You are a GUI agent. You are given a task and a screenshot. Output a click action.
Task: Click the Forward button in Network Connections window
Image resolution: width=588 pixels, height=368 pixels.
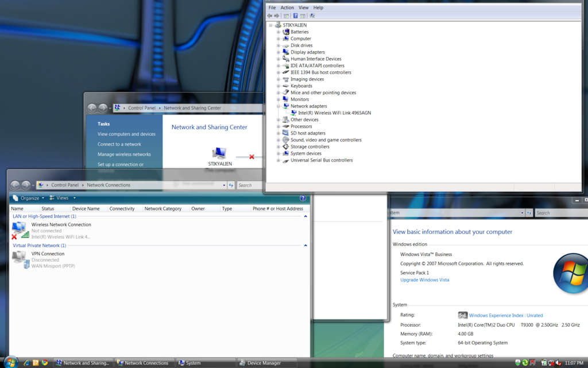coord(26,185)
